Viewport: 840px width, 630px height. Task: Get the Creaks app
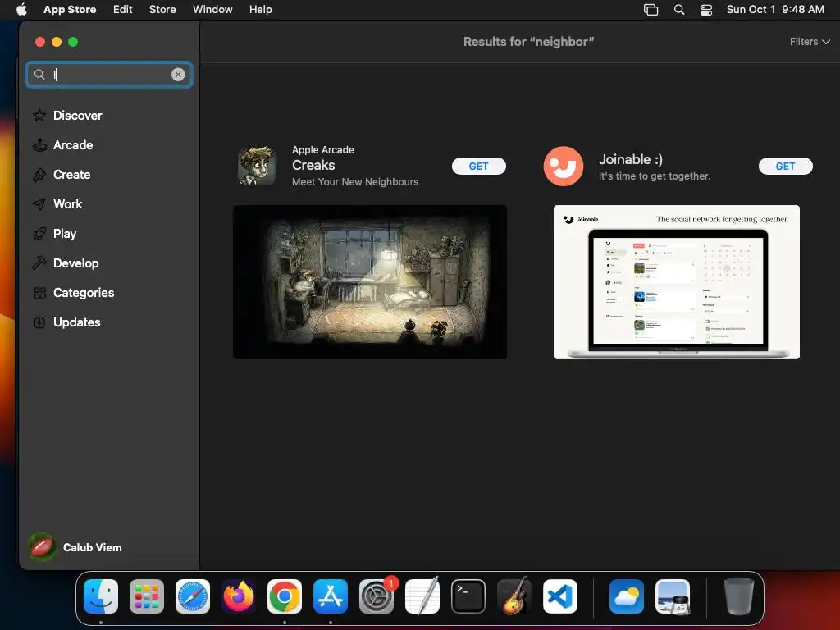click(x=478, y=166)
